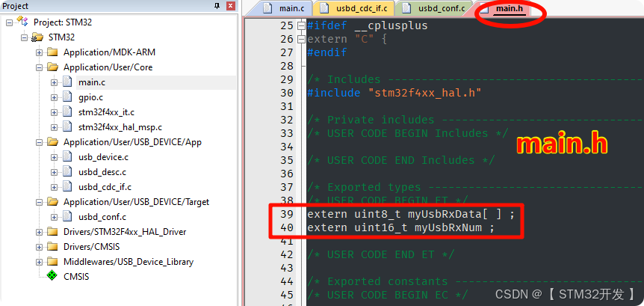This screenshot has width=644, height=306.
Task: Expand Drivers/STM32F4xx_HAL_Driver folder
Action: pos(39,232)
